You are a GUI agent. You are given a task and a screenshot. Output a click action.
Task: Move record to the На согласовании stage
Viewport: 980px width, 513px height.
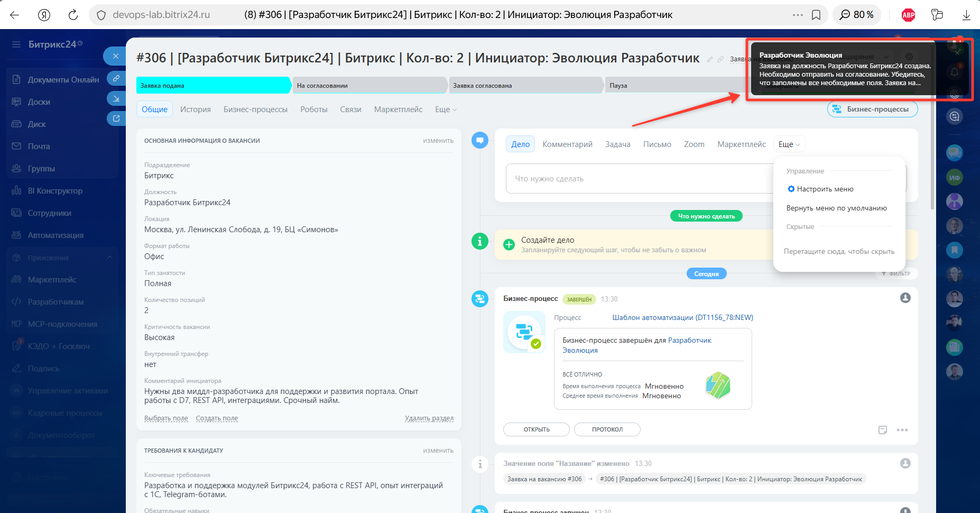[369, 85]
